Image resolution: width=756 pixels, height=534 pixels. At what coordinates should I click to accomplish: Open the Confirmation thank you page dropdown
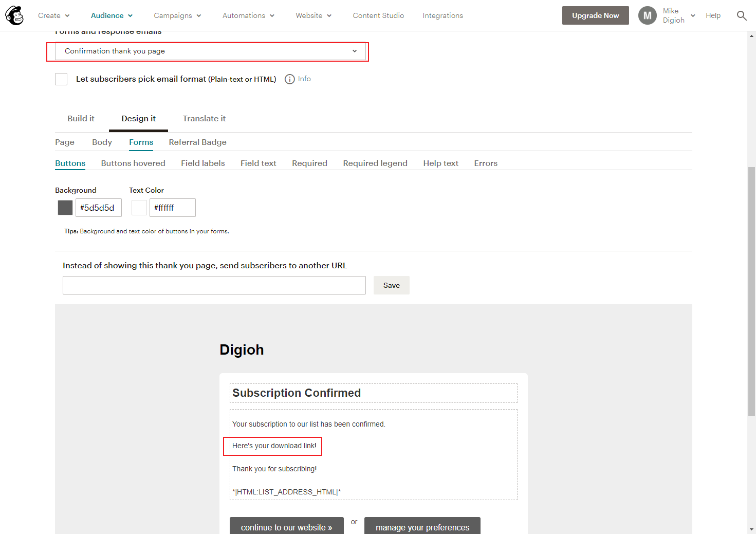210,51
